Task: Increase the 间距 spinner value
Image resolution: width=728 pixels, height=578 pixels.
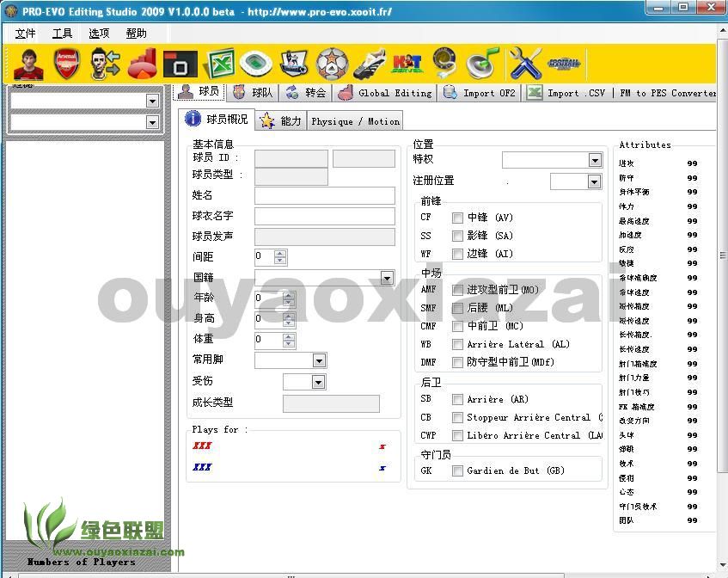Action: point(280,254)
